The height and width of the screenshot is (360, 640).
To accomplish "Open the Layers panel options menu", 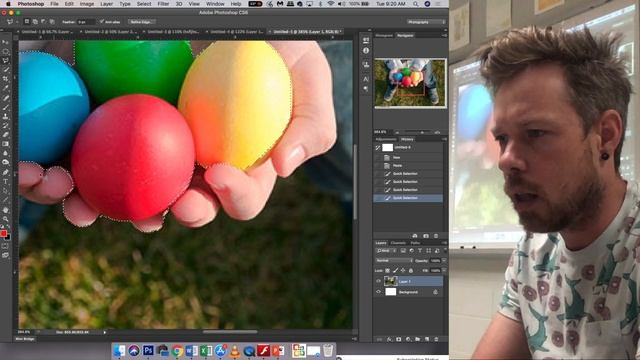I will 444,243.
